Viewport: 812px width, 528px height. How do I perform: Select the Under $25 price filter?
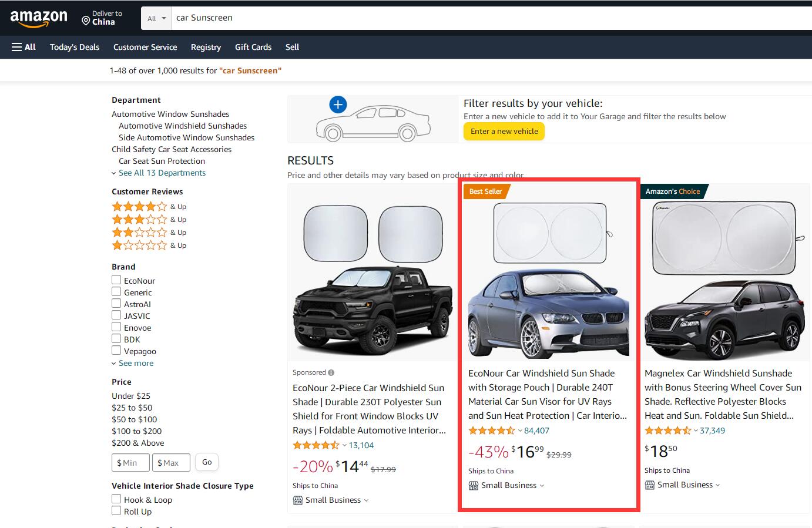[x=131, y=396]
